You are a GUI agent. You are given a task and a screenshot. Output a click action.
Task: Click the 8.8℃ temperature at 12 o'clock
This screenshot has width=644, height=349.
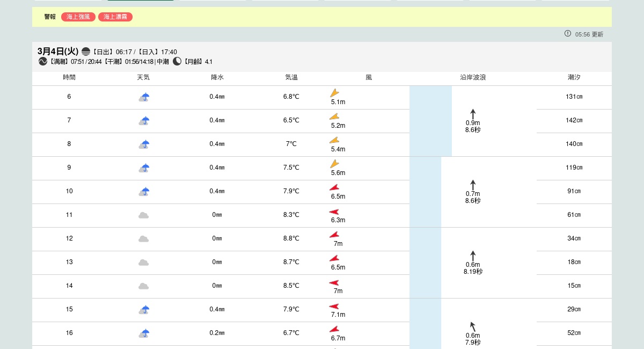pos(291,238)
